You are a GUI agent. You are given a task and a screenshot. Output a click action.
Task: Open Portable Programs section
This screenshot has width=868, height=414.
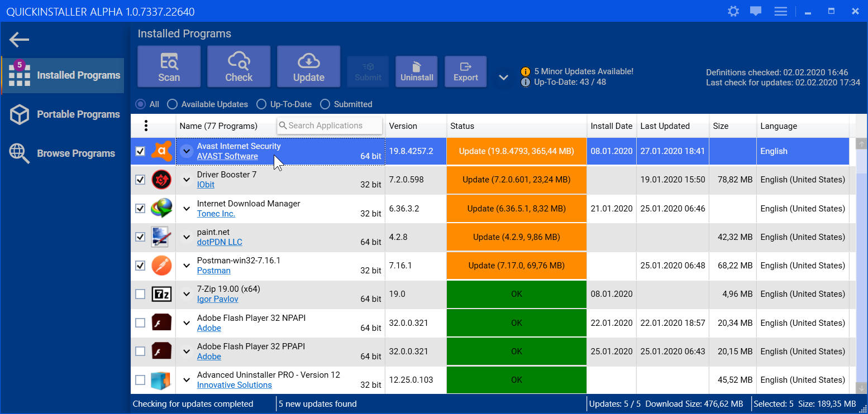pyautogui.click(x=63, y=114)
